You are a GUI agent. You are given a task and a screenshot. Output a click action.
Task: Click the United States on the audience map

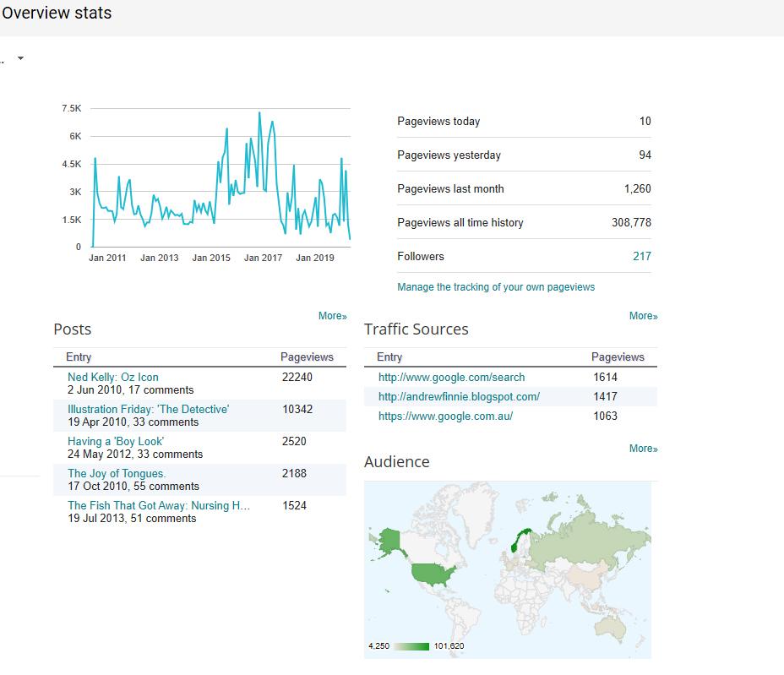tap(431, 574)
